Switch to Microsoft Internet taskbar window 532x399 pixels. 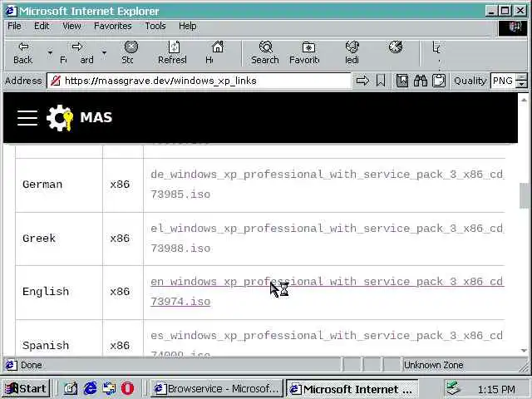(x=352, y=388)
